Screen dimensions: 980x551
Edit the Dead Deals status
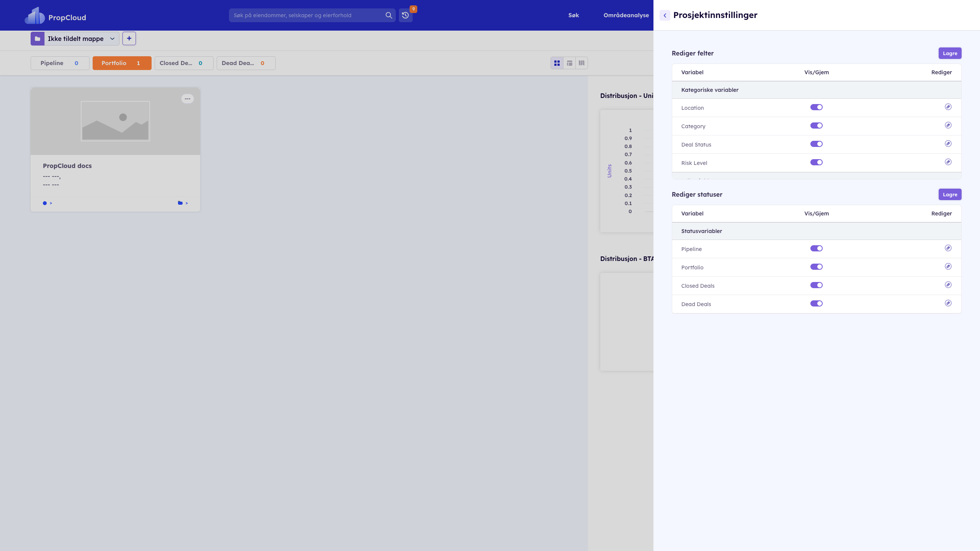tap(948, 303)
